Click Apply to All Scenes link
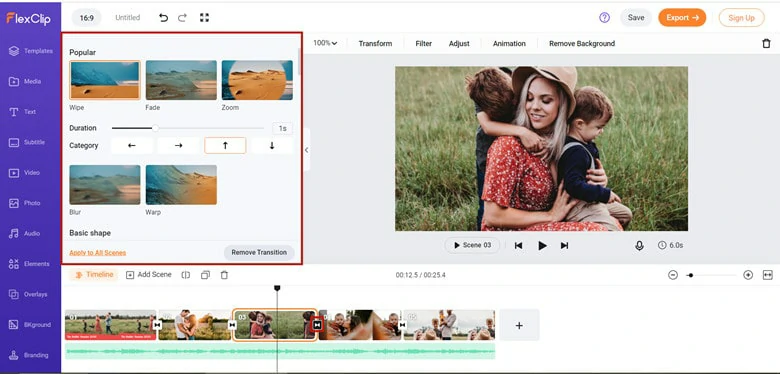Viewport: 780px width, 374px height. pyautogui.click(x=98, y=253)
